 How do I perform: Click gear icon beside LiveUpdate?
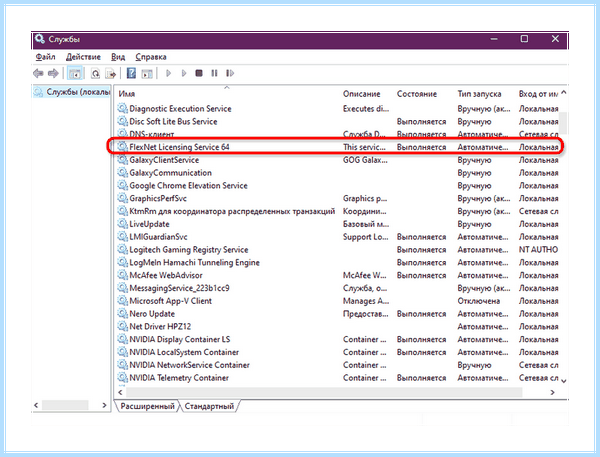click(x=122, y=224)
